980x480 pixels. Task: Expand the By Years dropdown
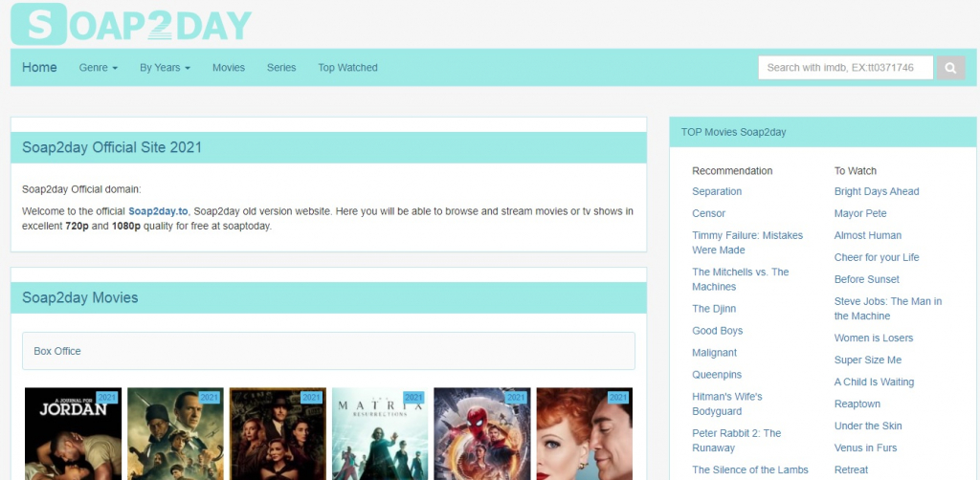click(165, 68)
